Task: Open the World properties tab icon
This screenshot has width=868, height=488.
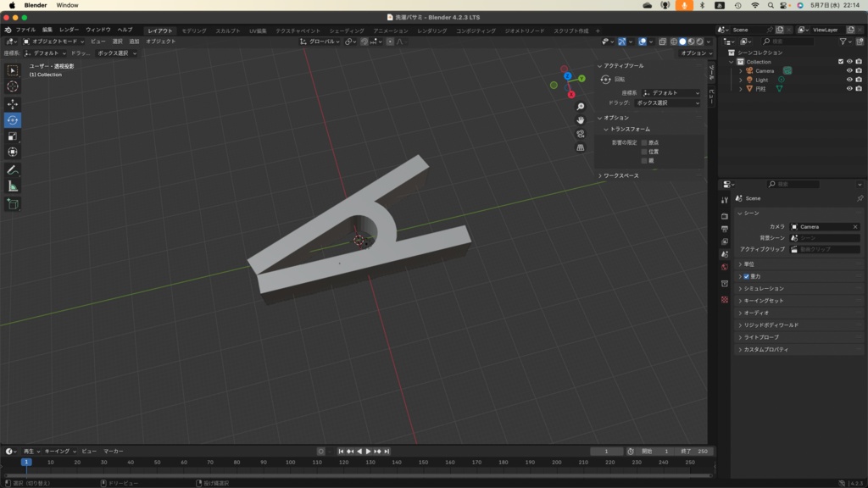Action: click(725, 268)
